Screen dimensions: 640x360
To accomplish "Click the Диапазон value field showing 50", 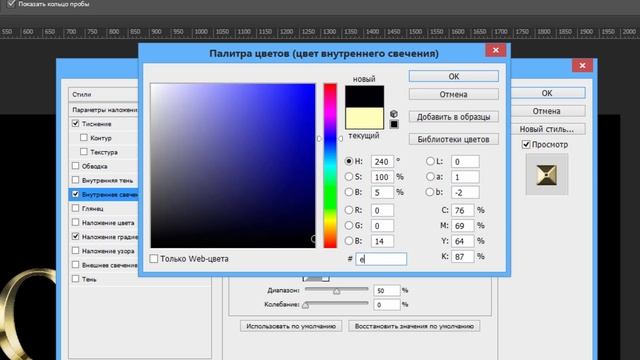I will [x=387, y=291].
